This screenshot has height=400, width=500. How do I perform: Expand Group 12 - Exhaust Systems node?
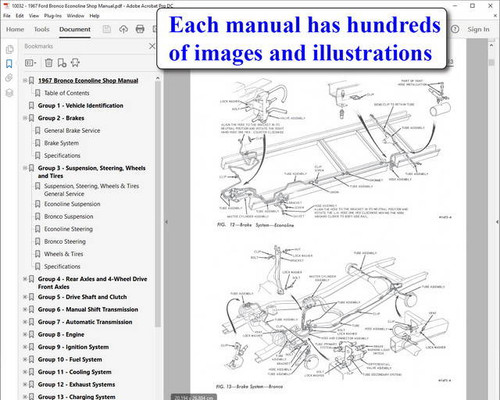pyautogui.click(x=25, y=384)
